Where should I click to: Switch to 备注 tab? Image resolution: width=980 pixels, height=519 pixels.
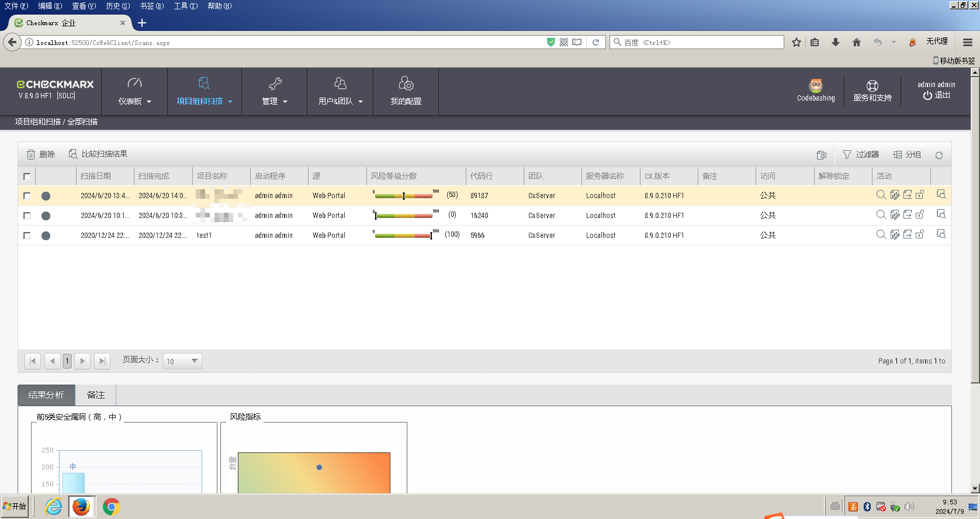coord(96,395)
